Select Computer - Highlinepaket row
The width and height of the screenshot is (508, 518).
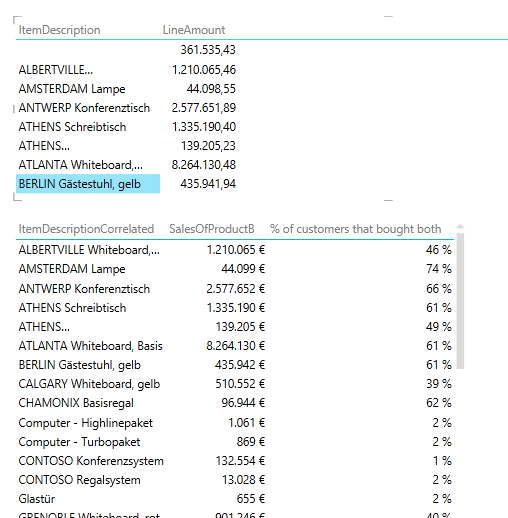click(x=235, y=423)
